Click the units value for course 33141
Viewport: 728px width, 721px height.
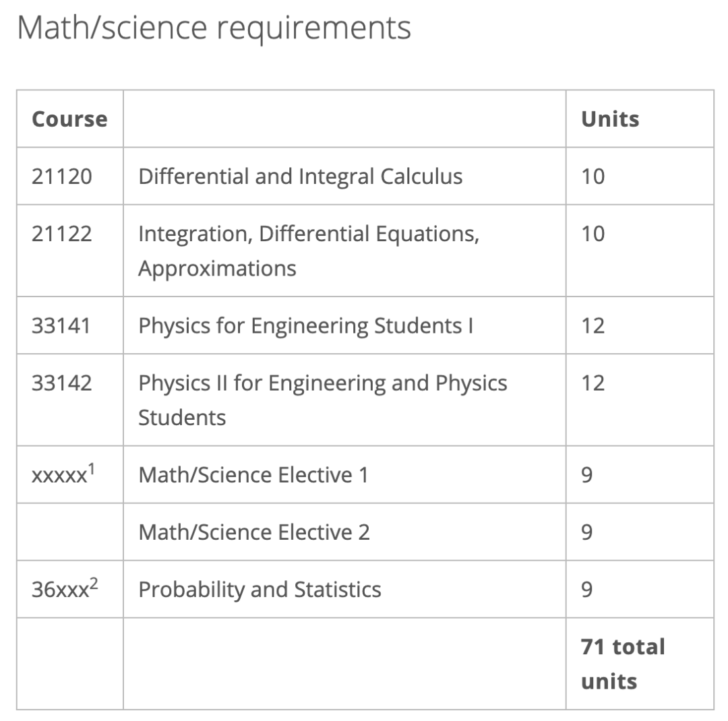coord(593,326)
